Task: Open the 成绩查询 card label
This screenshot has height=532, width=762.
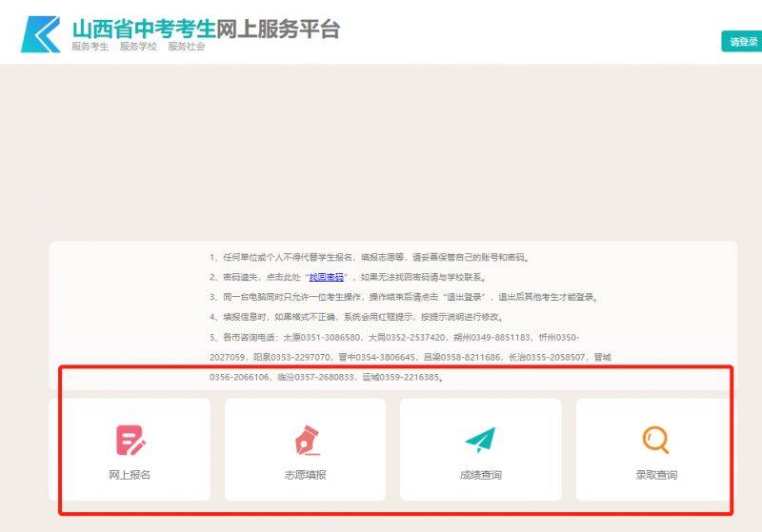Action: (481, 475)
